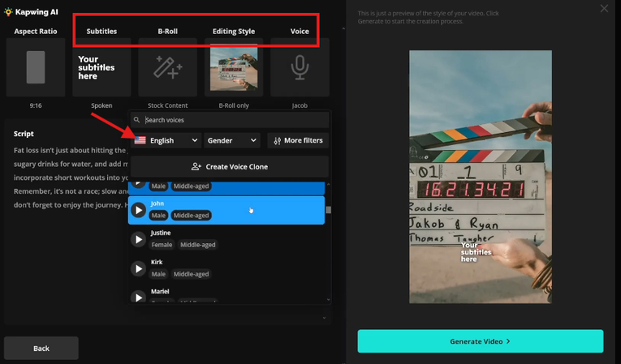The image size is (621, 364).
Task: Open the English language dropdown
Action: pos(166,140)
